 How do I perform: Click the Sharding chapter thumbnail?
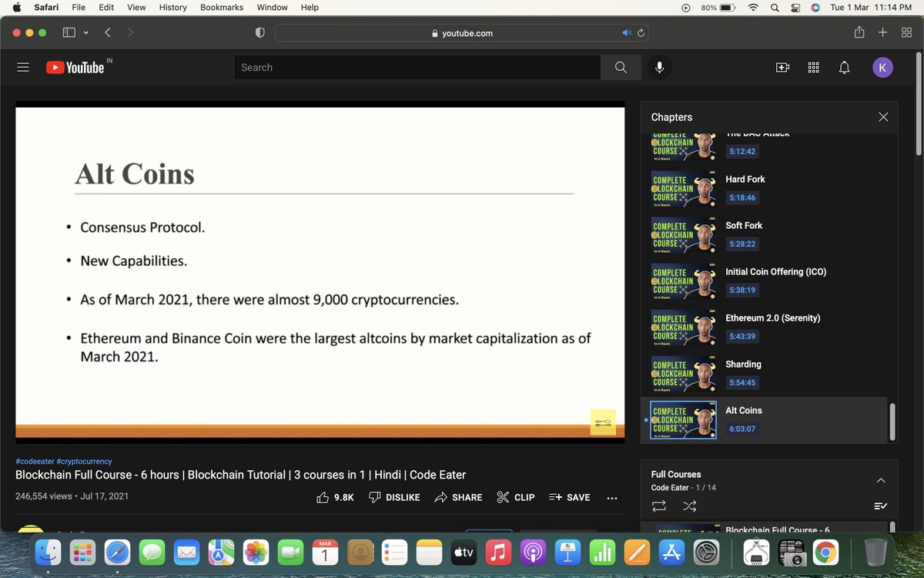(x=683, y=374)
